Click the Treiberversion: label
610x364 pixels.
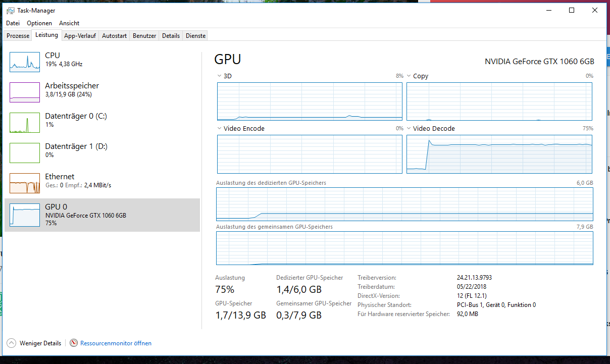(x=377, y=278)
